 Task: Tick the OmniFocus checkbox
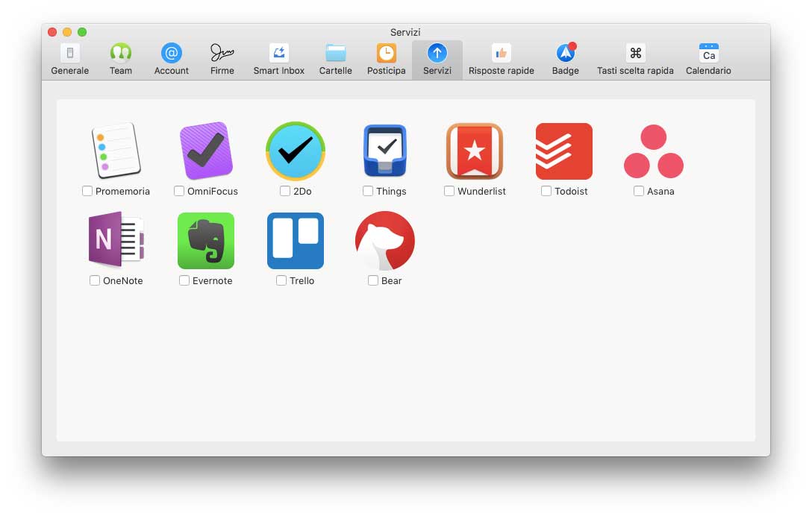tap(179, 191)
